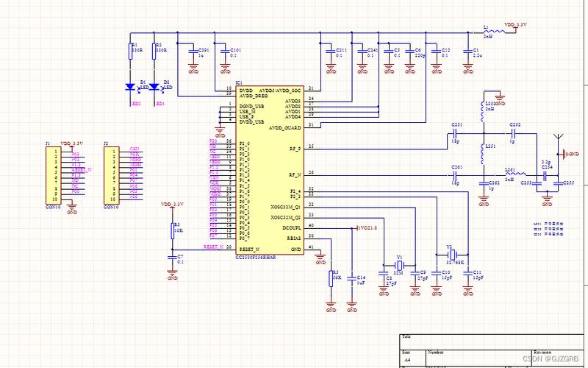Click the RBIAS pin label
Screen dimensions: 588x368
coord(294,238)
